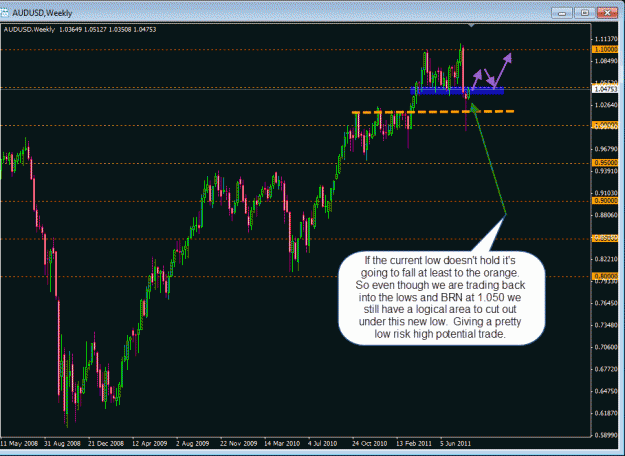625x456 pixels.
Task: Select the 0.95000 orange price label
Action: click(x=605, y=163)
